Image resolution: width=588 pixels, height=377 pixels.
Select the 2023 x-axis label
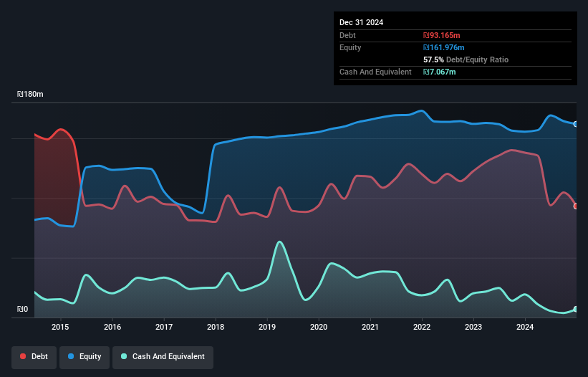473,327
